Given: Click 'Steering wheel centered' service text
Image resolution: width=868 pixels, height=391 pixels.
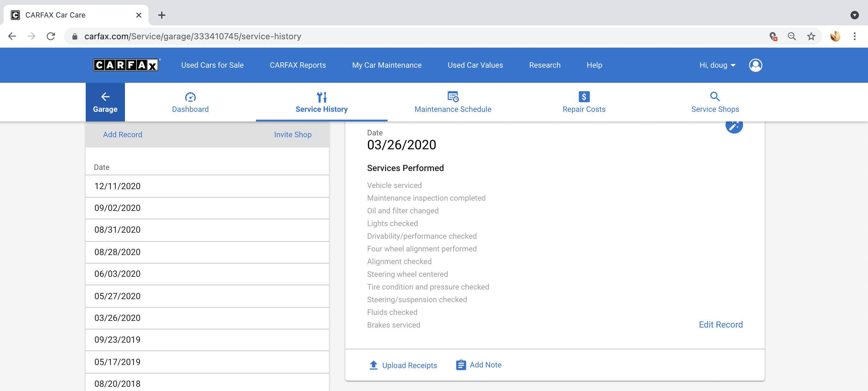Looking at the screenshot, I should [x=407, y=274].
